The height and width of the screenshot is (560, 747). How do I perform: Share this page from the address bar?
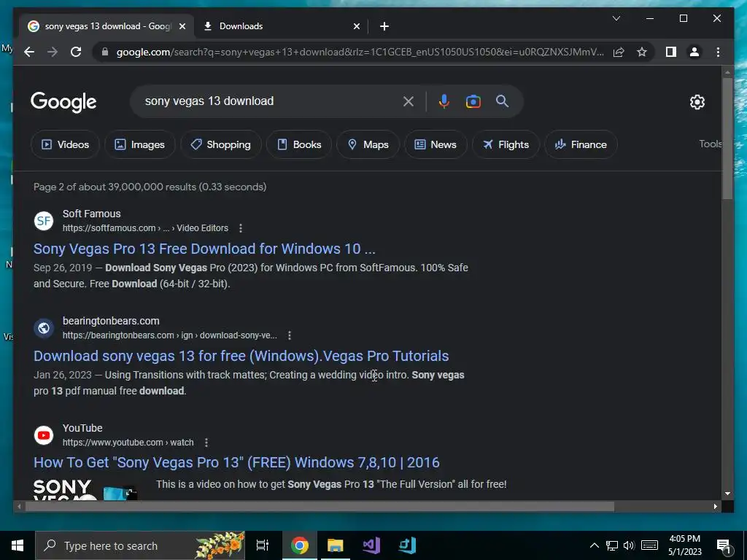(619, 52)
